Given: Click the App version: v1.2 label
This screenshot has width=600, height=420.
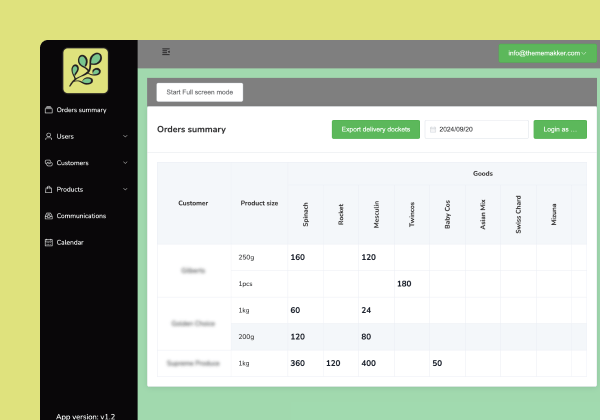Looking at the screenshot, I should coord(85,416).
